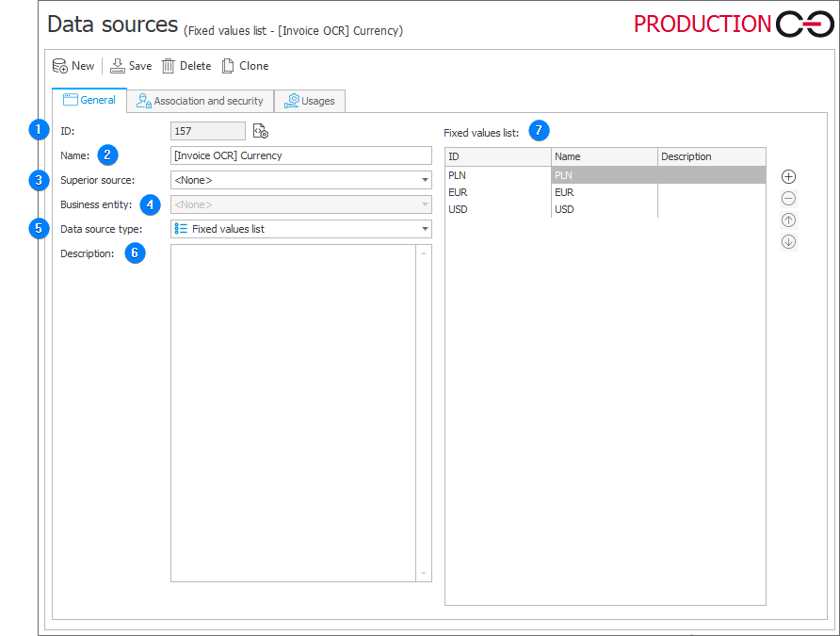The image size is (840, 636).
Task: Remove a row with the minus icon
Action: 788,198
